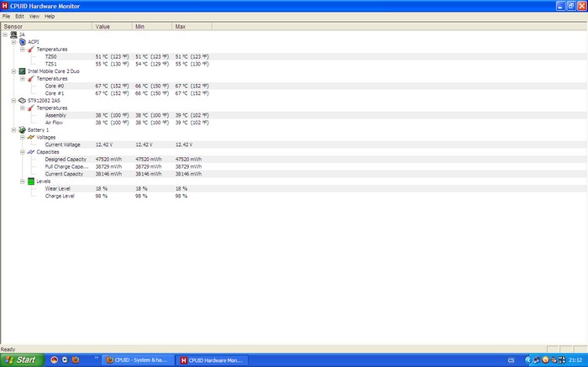
Task: Click the 47520 mWh Designed Capacity value
Action: pos(108,159)
